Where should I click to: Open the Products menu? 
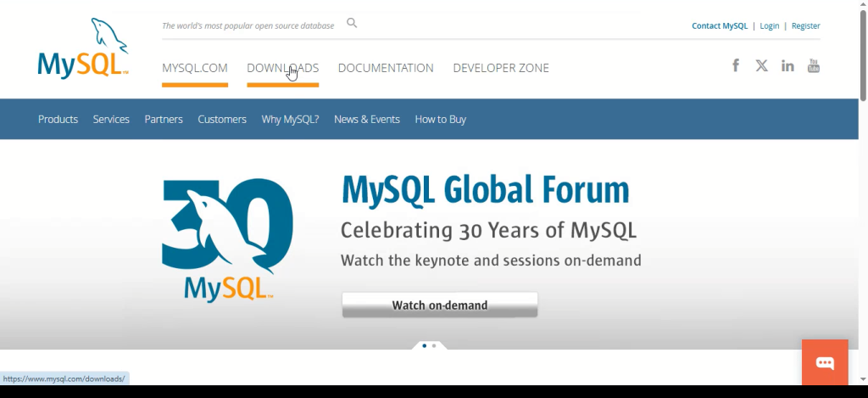pos(58,119)
